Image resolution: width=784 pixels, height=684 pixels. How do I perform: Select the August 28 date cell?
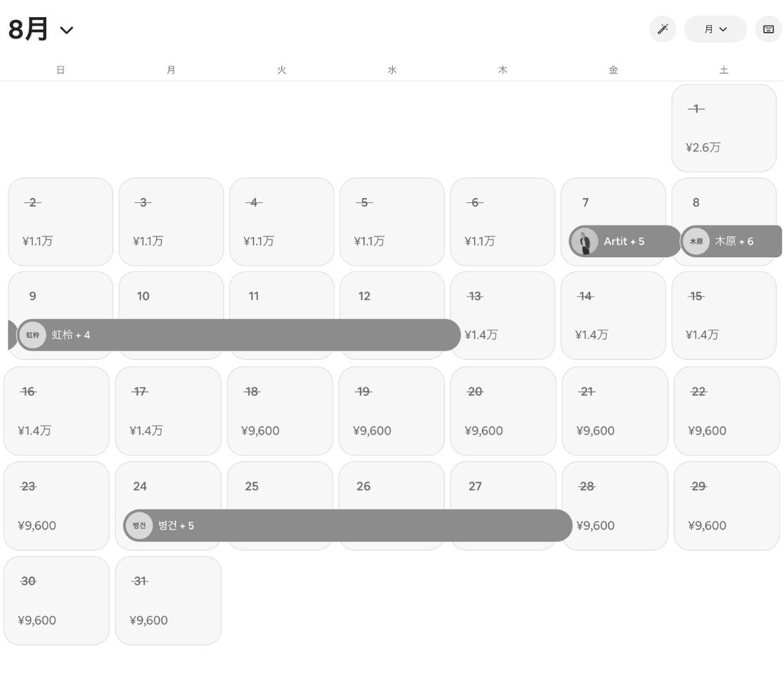pos(615,506)
